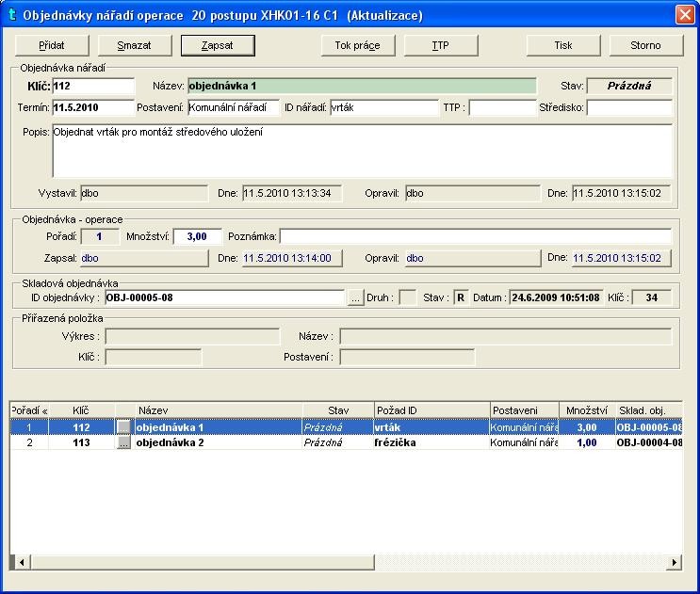Click the TTP button
This screenshot has height=594, width=700.
point(441,45)
